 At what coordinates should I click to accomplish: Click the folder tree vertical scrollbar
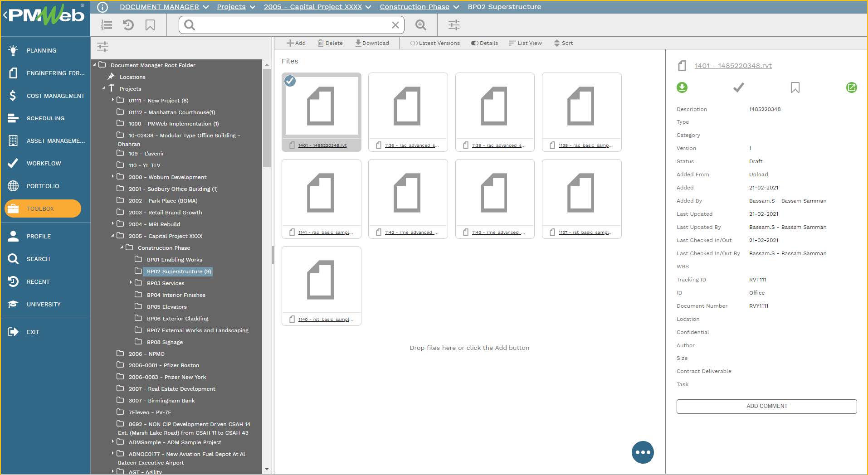[267, 118]
